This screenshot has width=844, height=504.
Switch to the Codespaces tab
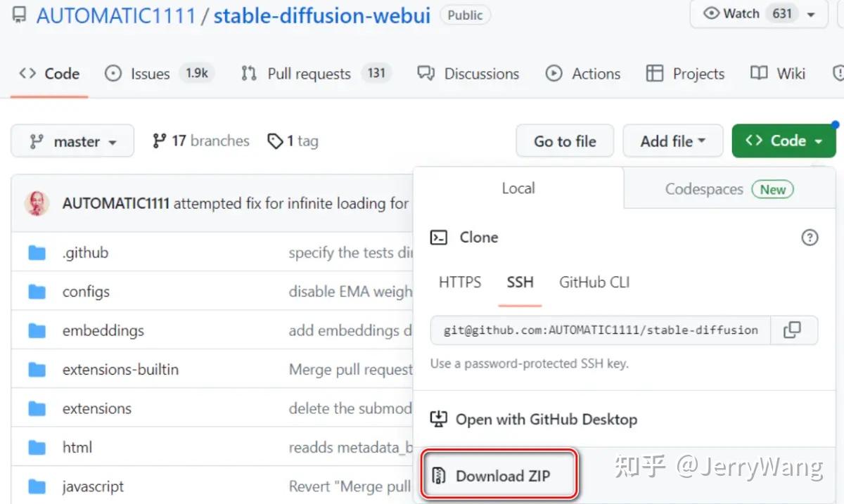729,189
